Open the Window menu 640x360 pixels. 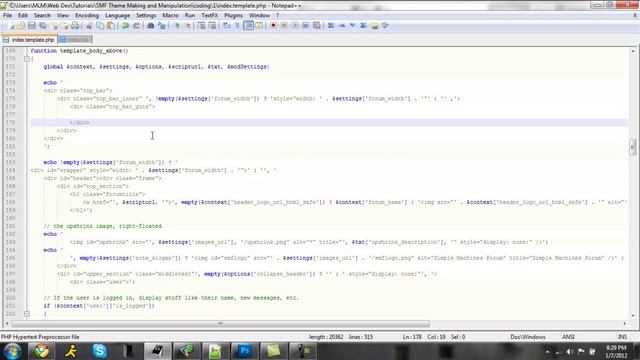(260, 16)
